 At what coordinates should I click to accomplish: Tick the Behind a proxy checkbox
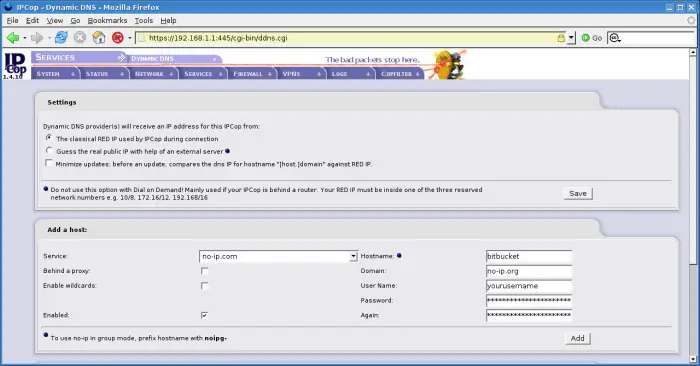(x=204, y=271)
